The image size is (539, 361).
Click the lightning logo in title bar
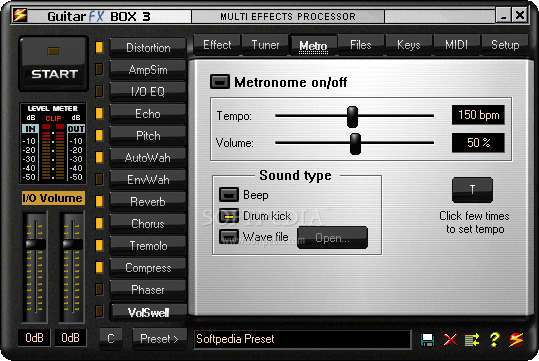click(x=20, y=15)
